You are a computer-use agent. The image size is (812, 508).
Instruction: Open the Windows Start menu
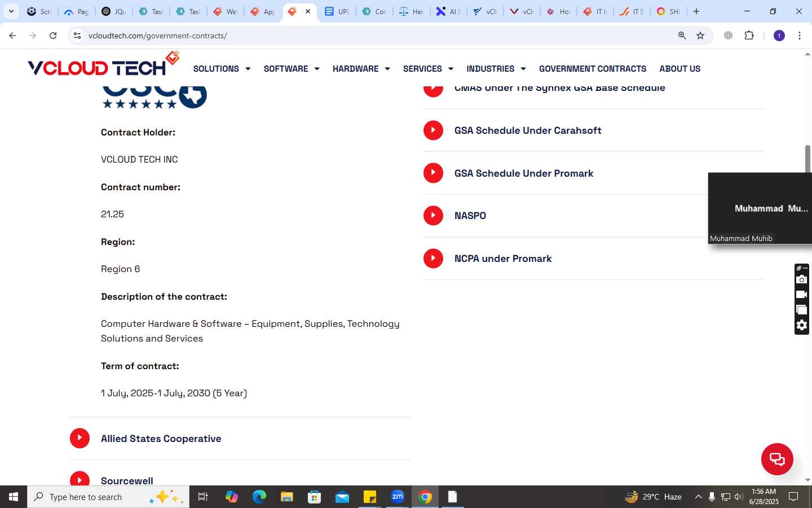pyautogui.click(x=14, y=497)
